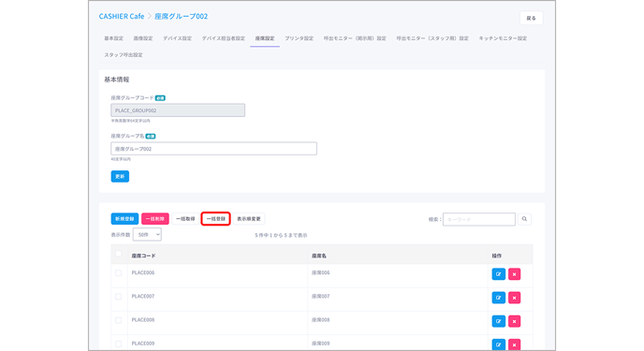The height and width of the screenshot is (351, 644).
Task: Click the edit icon for PLACE008
Action: 498,321
